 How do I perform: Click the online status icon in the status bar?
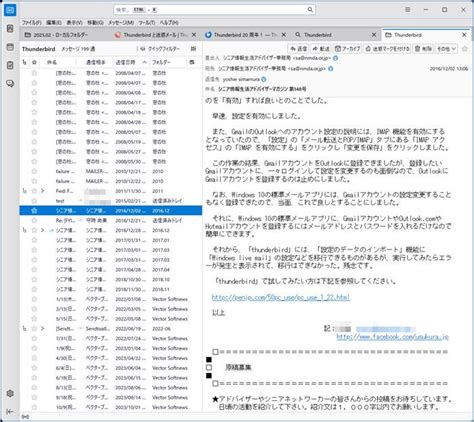[x=25, y=417]
